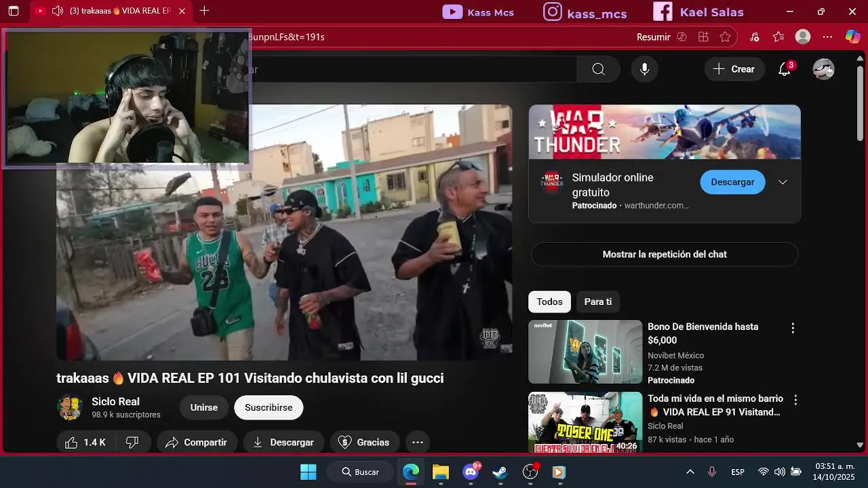Open the YouTube account avatar menu
Viewport: 868px width, 488px height.
click(823, 69)
